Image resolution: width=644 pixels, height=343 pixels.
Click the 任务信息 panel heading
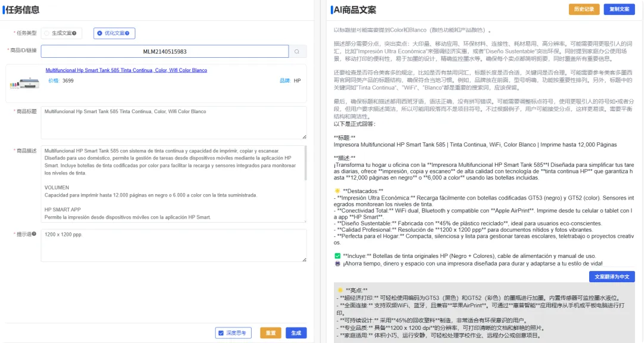(x=22, y=10)
